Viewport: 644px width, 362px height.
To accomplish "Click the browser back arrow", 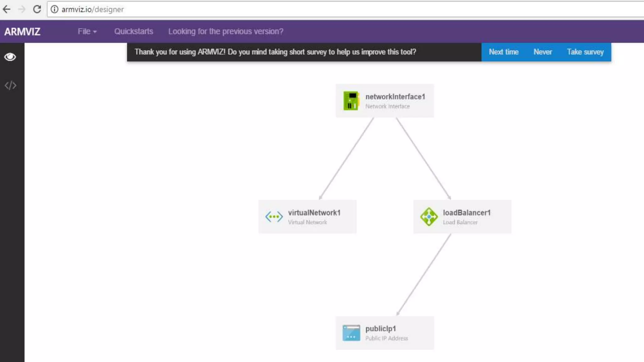I will pyautogui.click(x=7, y=9).
